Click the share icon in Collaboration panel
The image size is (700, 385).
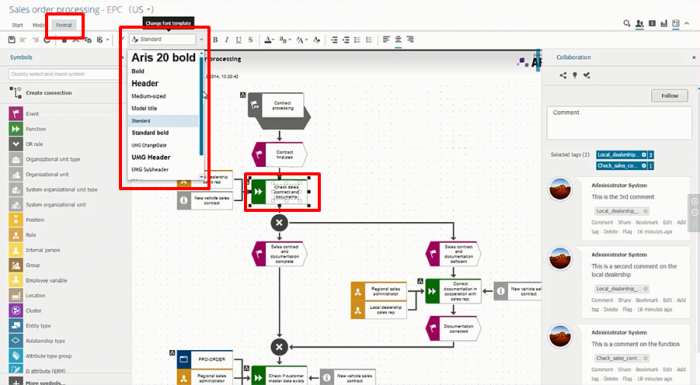coord(563,75)
